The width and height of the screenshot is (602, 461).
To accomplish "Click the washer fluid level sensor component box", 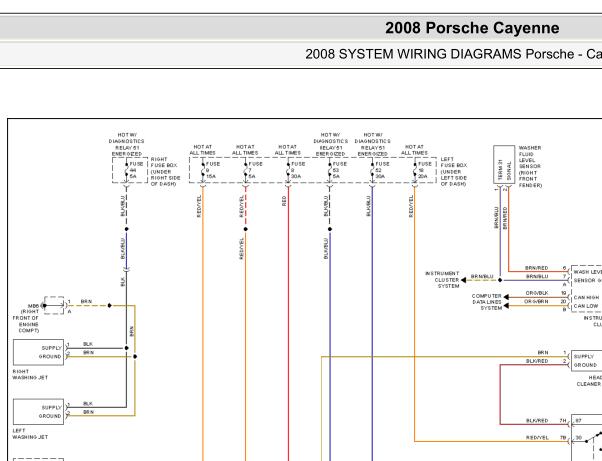I will (x=504, y=165).
